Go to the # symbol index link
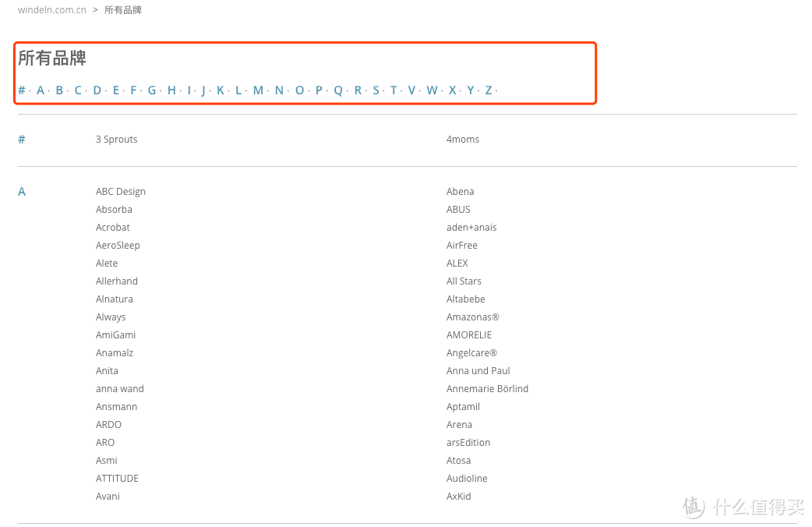This screenshot has height=527, width=812. (x=22, y=90)
